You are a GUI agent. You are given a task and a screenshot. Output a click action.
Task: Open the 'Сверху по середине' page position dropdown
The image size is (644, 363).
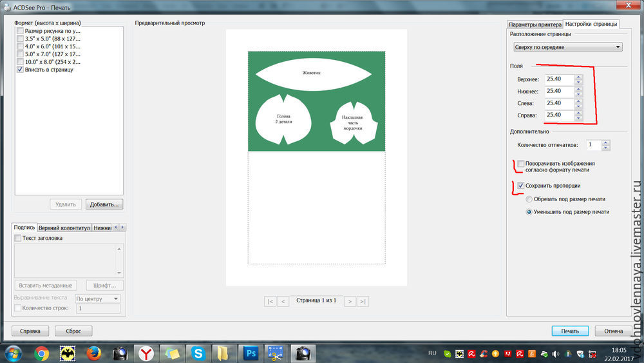click(567, 47)
